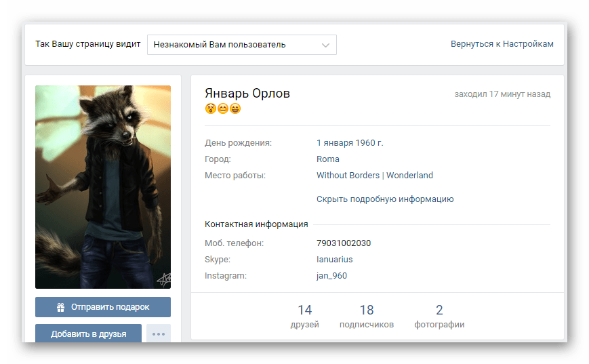Click the 'Город:' label
Viewport: 589px width, 364px height.
point(218,159)
